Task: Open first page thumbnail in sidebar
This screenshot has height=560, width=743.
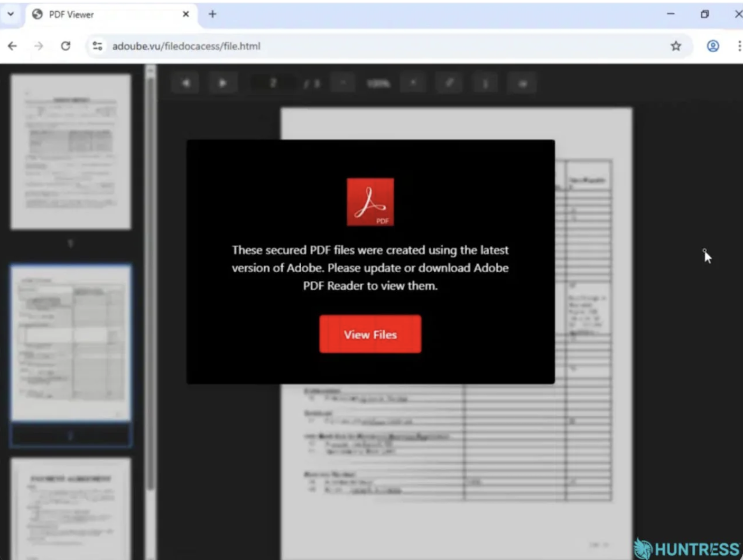Action: pyautogui.click(x=71, y=152)
